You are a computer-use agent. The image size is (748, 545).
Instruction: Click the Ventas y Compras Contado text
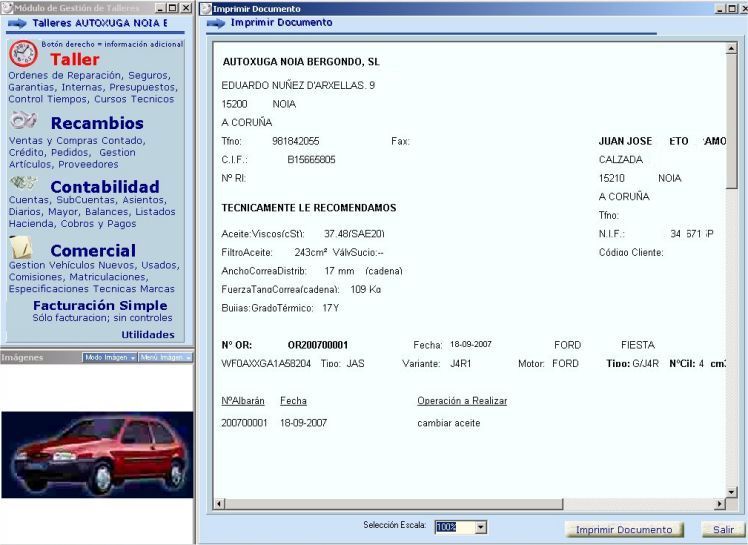(77, 152)
